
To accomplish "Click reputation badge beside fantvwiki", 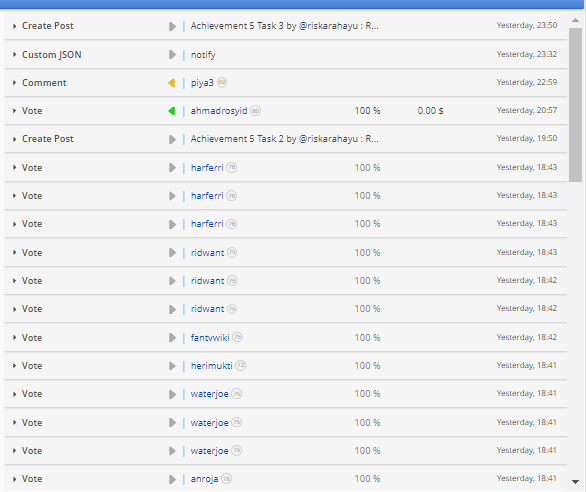I will click(237, 337).
